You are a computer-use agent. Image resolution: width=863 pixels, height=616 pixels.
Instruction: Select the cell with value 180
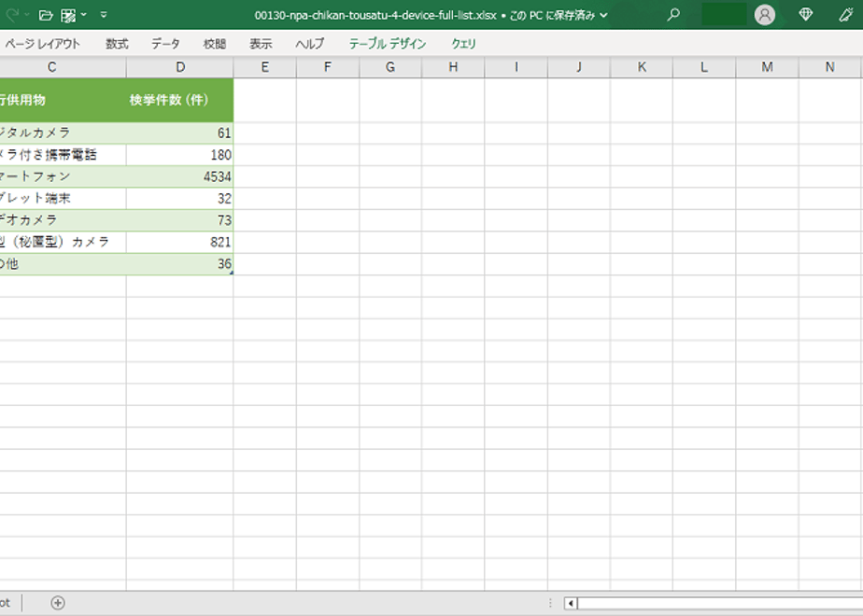point(180,155)
